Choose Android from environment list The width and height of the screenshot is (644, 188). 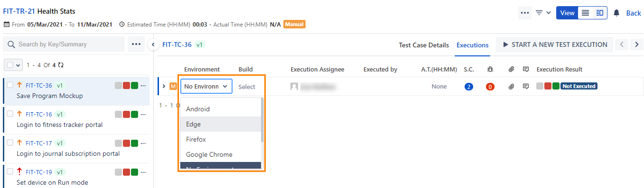221,109
